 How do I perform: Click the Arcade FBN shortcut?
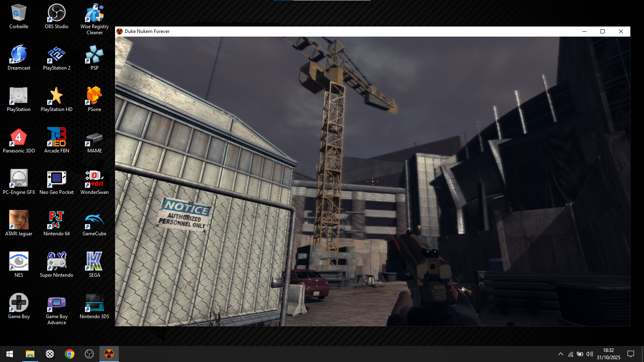point(56,138)
